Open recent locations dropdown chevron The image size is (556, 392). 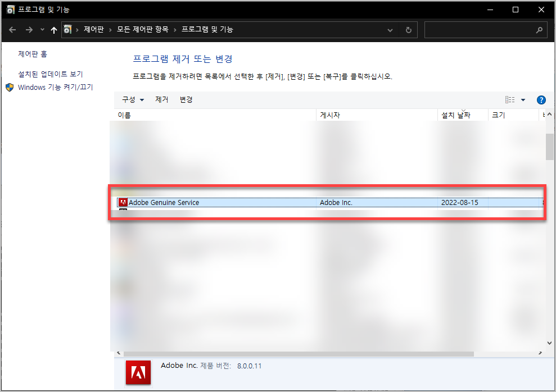(x=42, y=29)
